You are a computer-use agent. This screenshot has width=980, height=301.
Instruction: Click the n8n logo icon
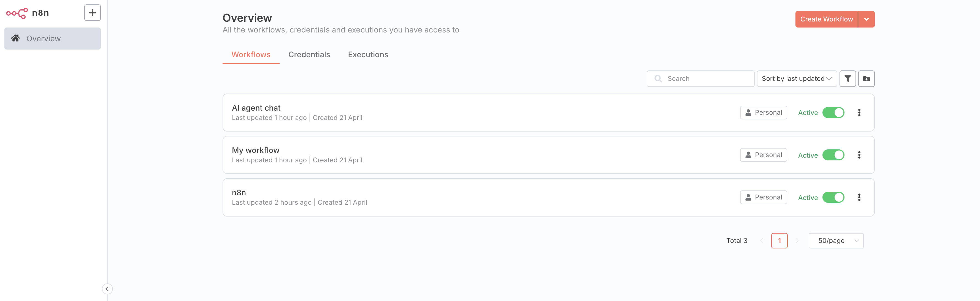click(x=17, y=13)
